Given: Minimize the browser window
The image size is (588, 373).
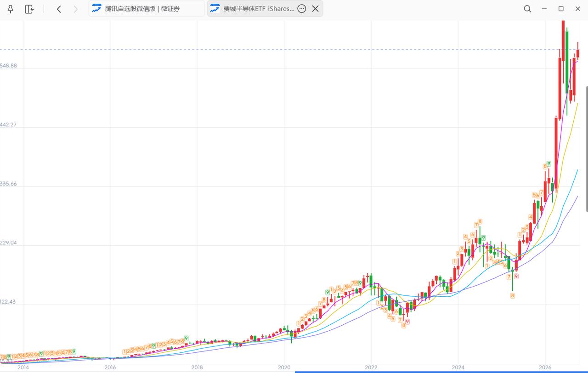Looking at the screenshot, I should coord(544,9).
